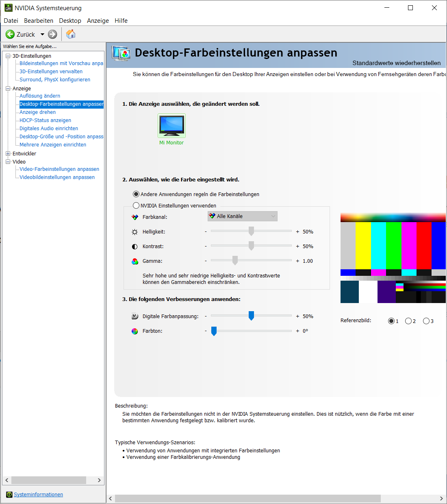
Task: Open 'Anzeige drehen' task
Action: pos(38,112)
